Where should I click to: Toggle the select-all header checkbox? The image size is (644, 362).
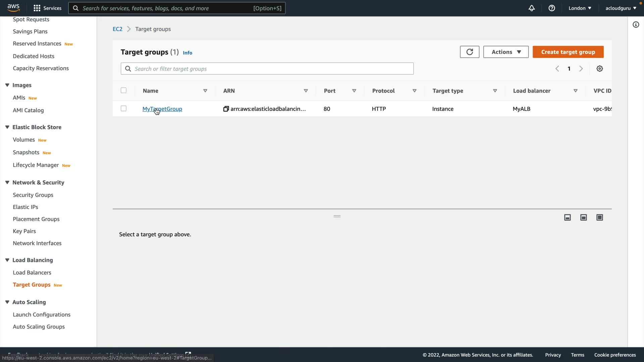(x=123, y=90)
